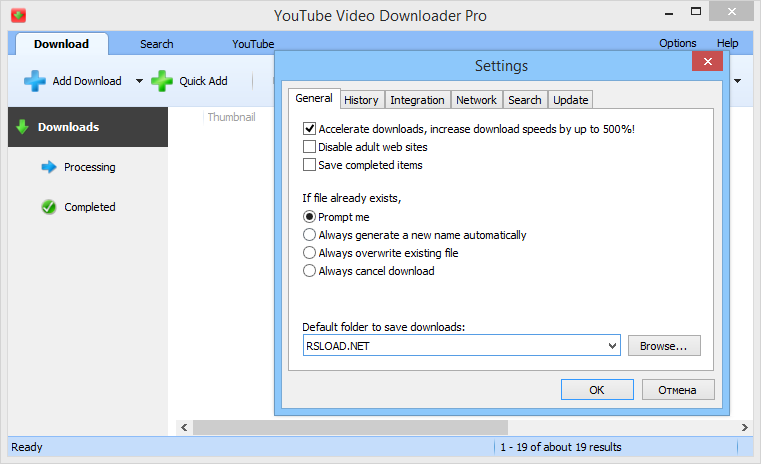The image size is (761, 464).
Task: Click the horizontal scrollbar thumb
Action: coord(350,428)
